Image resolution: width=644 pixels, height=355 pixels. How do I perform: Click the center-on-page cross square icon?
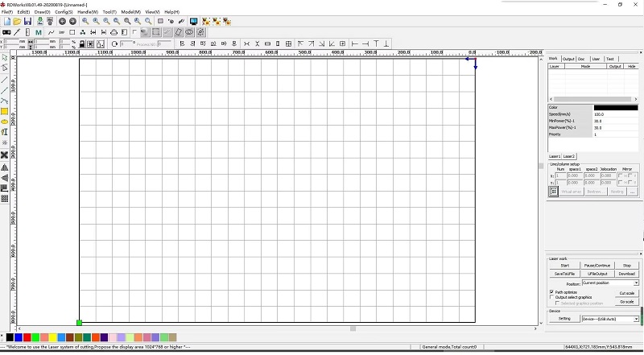(342, 43)
